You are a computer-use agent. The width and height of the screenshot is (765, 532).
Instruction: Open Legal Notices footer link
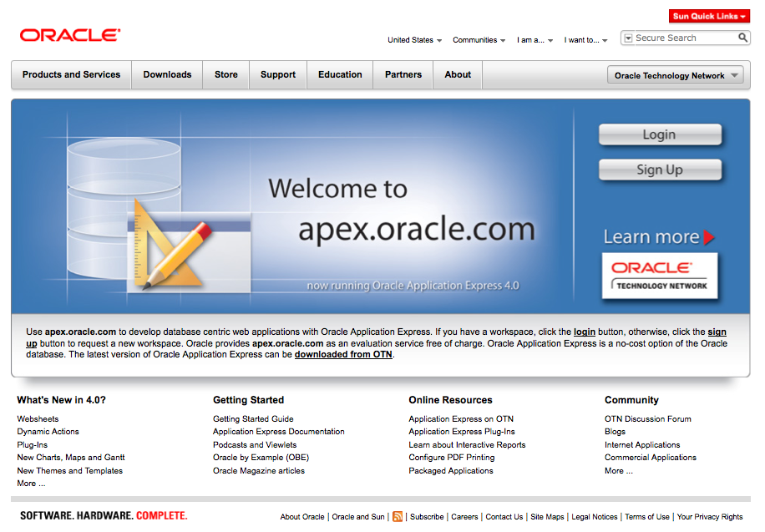[595, 516]
